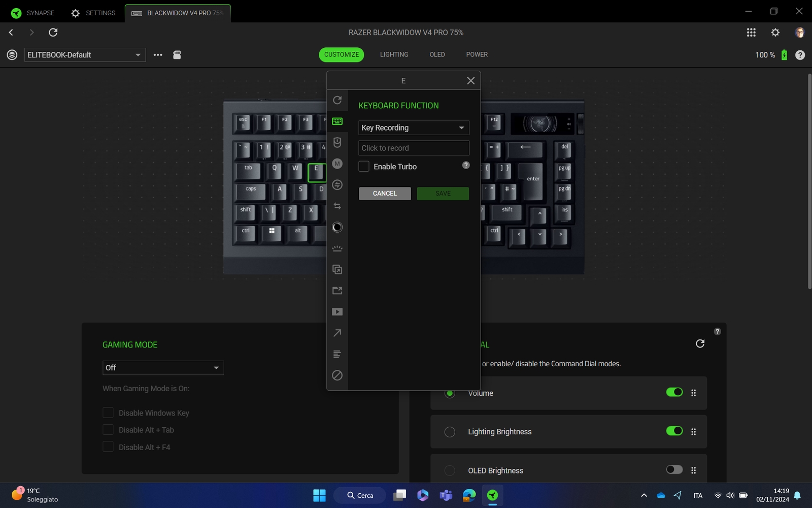Select the Disable key icon
This screenshot has width=812, height=508.
pos(337,375)
